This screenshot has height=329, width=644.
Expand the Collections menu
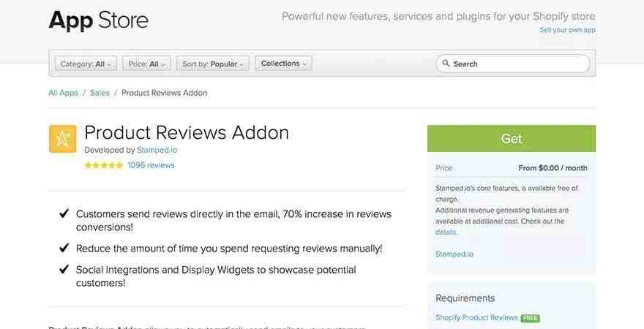[284, 64]
